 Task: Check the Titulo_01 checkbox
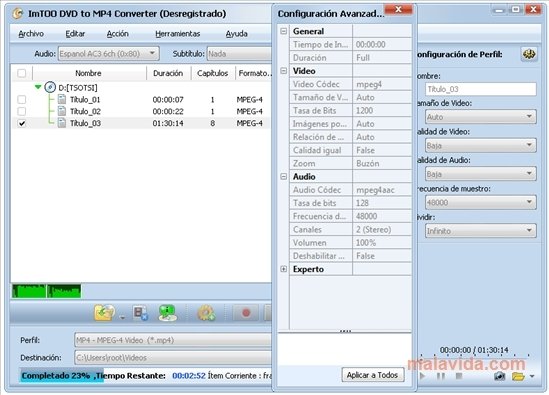21,99
